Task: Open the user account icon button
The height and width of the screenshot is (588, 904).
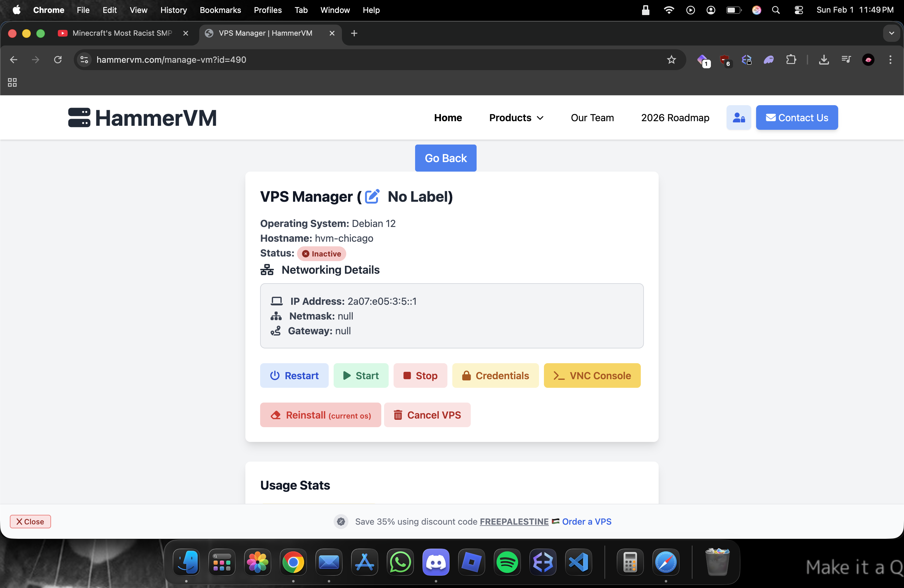Action: click(x=738, y=118)
